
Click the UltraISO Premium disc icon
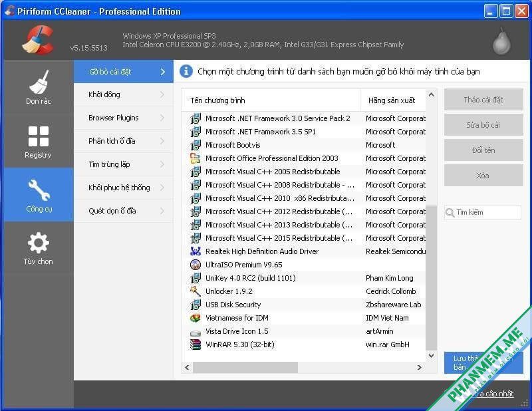pyautogui.click(x=196, y=265)
